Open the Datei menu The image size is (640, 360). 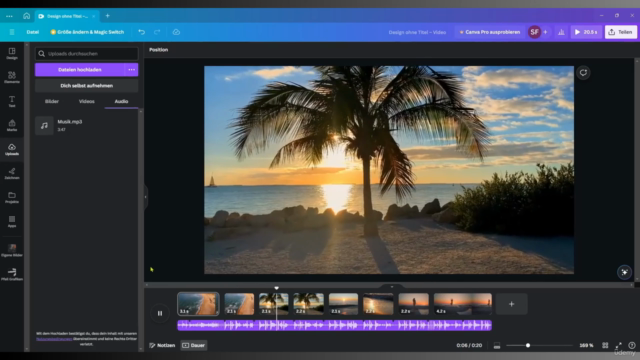pos(33,32)
